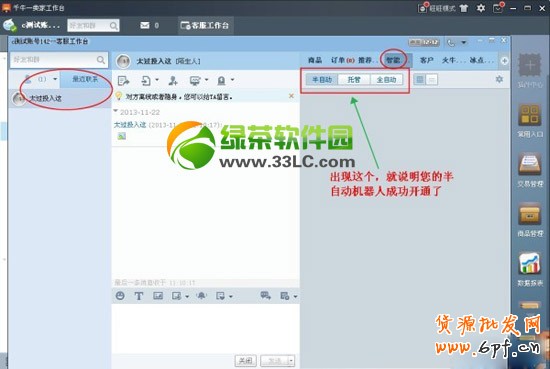Click the magnifier icon in contacts search
This screenshot has width=550, height=369.
(101, 60)
